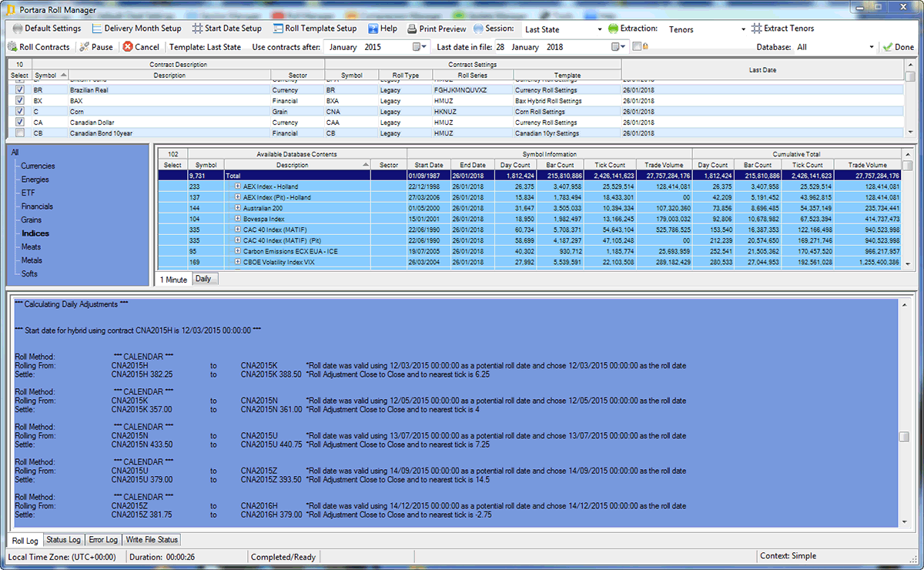
Task: Select the 1 Minute tab
Action: click(173, 279)
